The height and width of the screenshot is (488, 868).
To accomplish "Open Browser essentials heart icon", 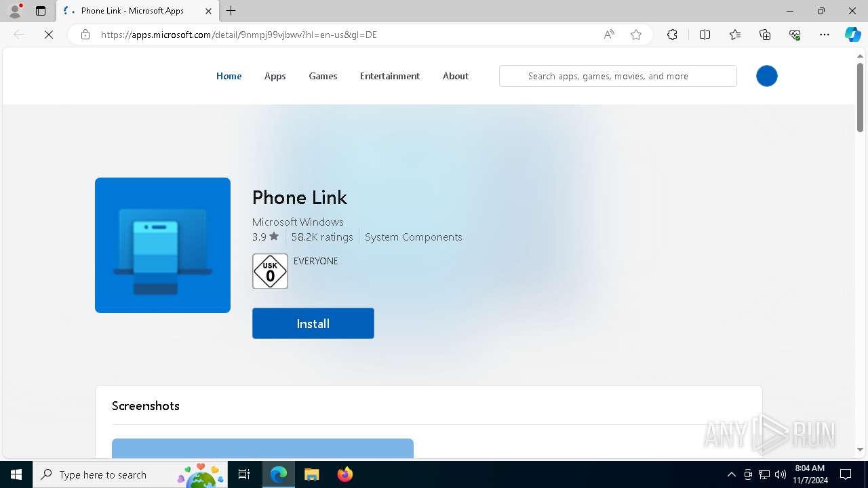I will point(795,35).
